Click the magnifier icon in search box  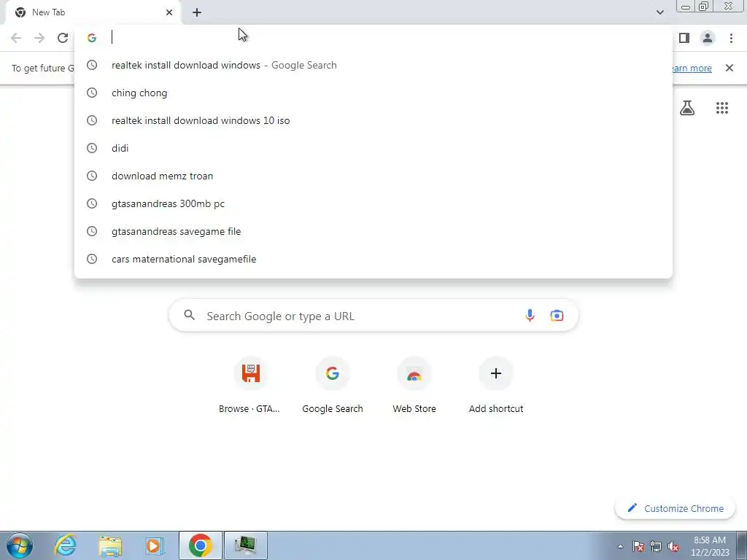point(189,315)
